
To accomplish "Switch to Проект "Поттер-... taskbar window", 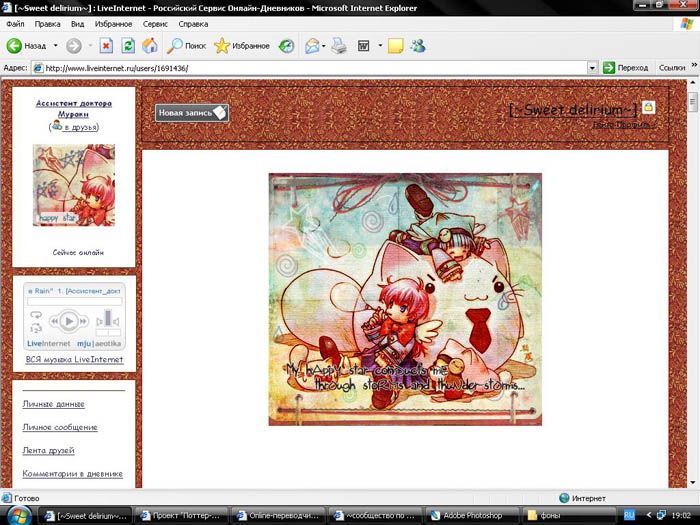I will [x=181, y=516].
